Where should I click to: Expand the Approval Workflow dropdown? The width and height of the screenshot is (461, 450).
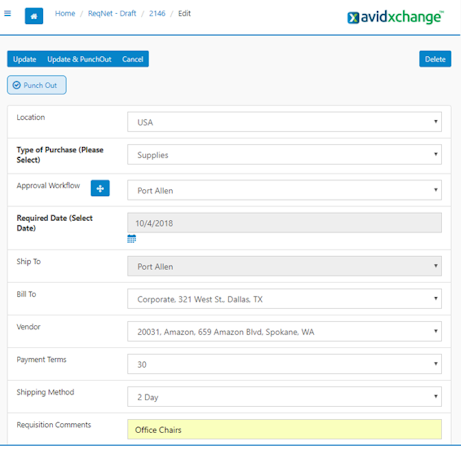pos(284,190)
